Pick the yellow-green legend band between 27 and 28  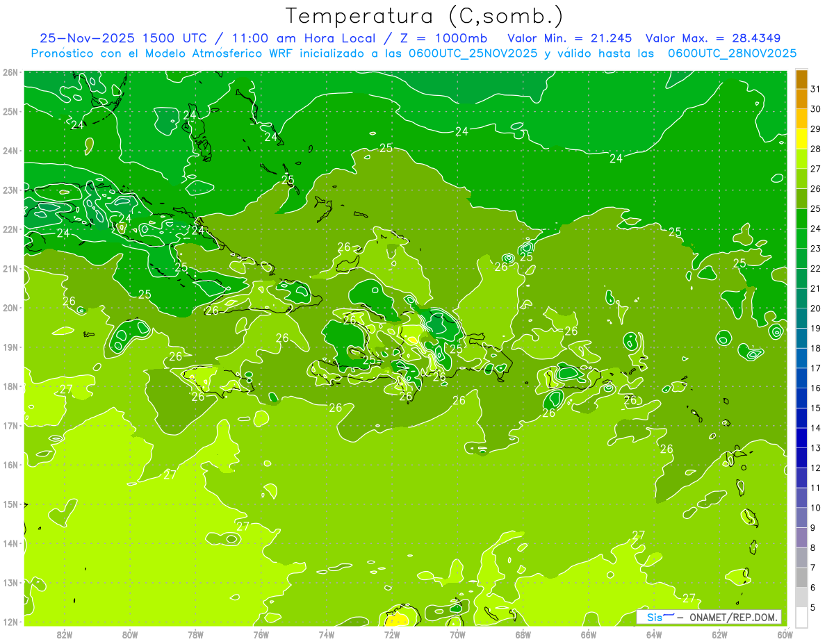coord(801,158)
